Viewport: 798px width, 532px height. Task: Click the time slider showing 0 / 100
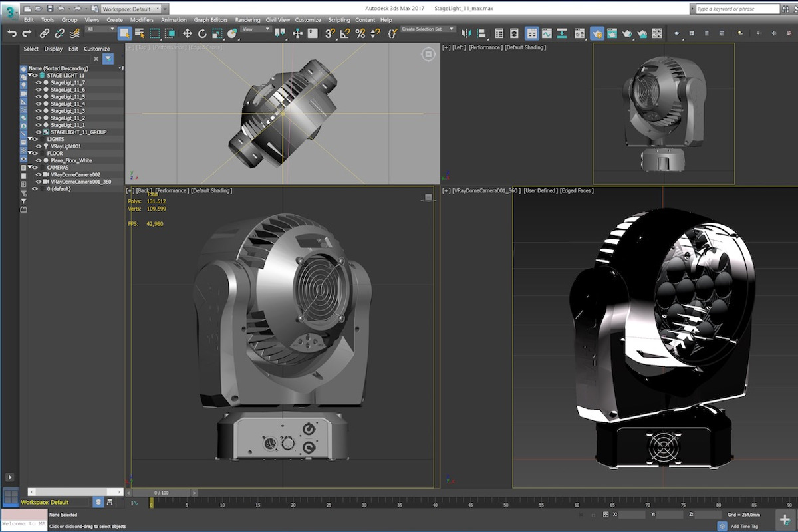tap(161, 493)
